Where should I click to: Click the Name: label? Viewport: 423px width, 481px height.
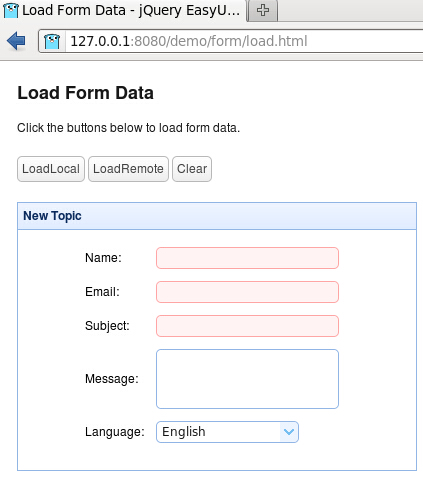pos(103,258)
